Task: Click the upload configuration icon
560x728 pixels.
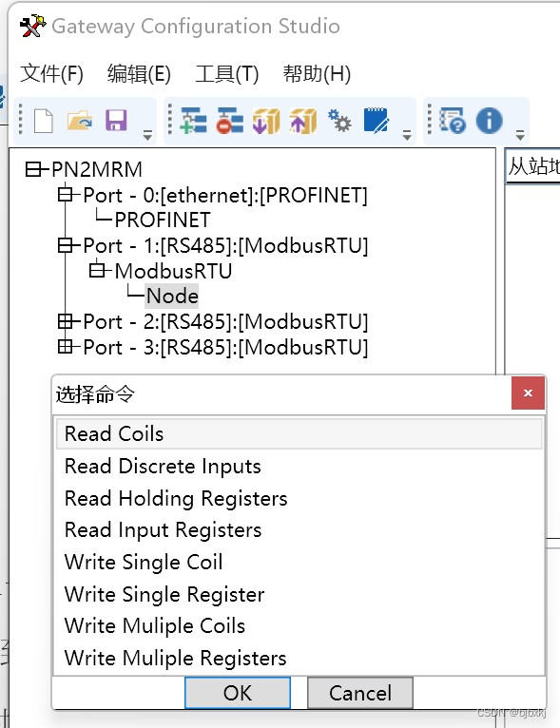Action: [x=303, y=121]
